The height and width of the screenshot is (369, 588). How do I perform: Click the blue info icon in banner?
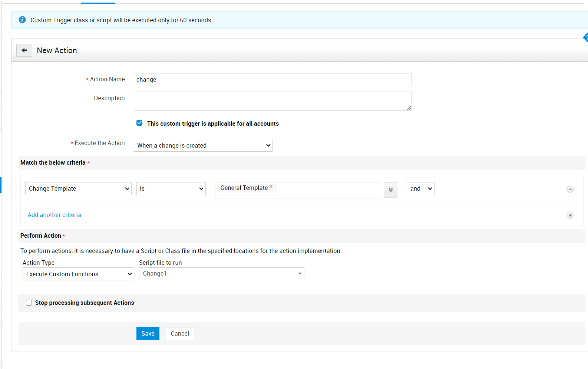22,20
